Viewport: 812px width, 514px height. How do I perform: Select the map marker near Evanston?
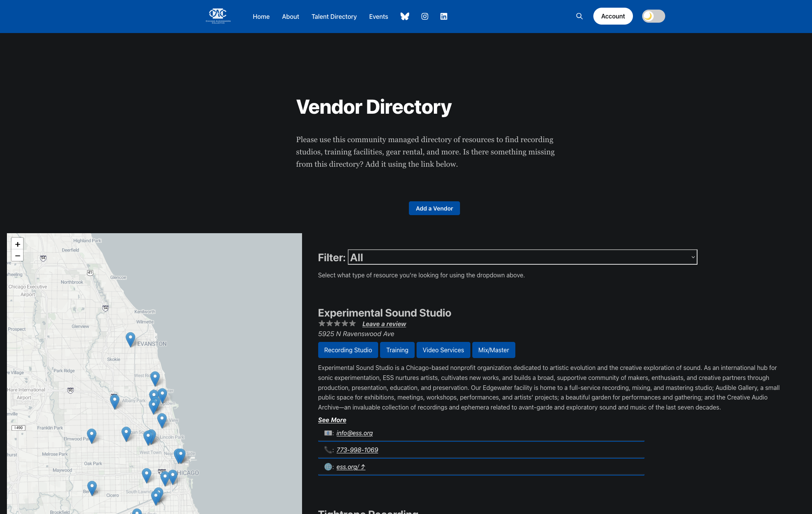coord(130,339)
